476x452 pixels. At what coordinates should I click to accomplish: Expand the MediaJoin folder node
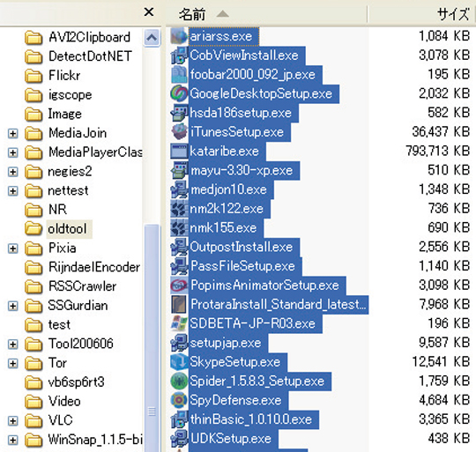click(12, 133)
